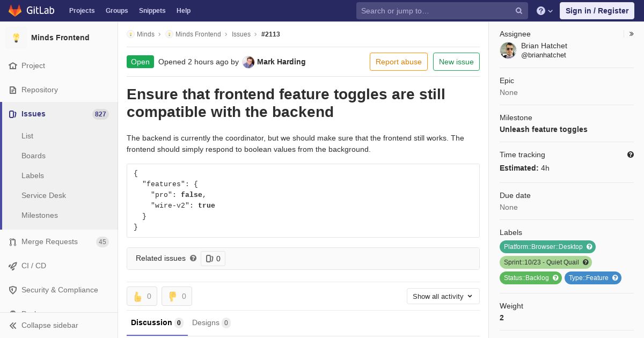Click the Status::Backlog label help icon
644x338 pixels.
click(x=555, y=278)
